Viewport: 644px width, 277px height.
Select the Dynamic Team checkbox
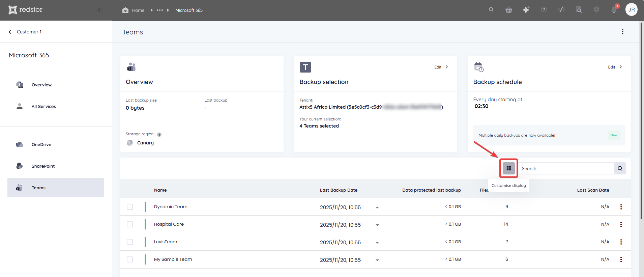tap(130, 207)
